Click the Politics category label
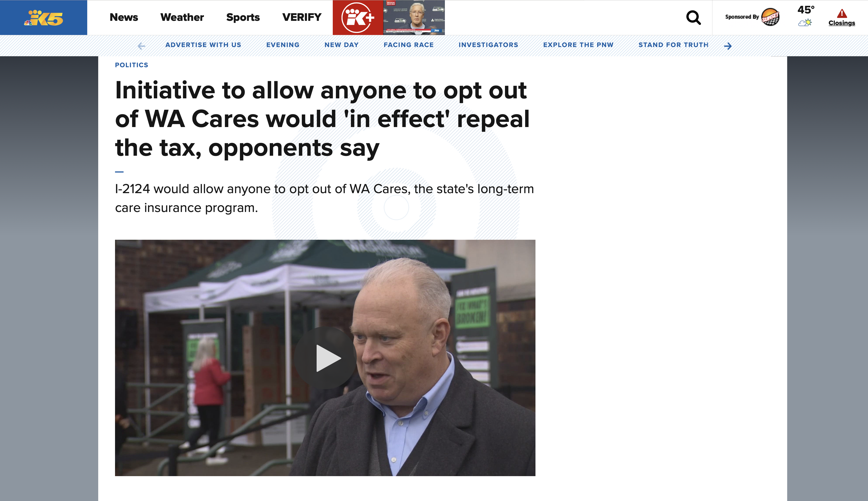This screenshot has height=501, width=868. tap(132, 65)
